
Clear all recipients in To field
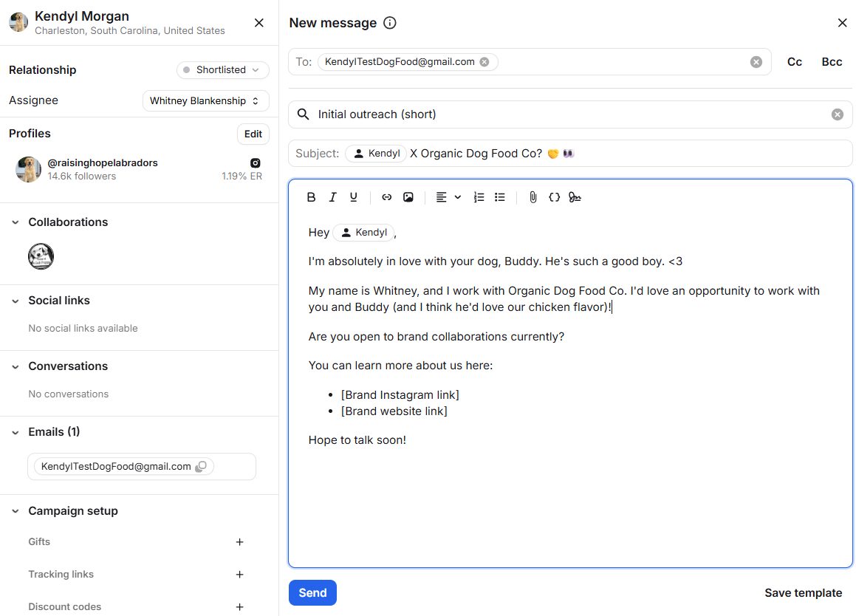click(x=756, y=62)
